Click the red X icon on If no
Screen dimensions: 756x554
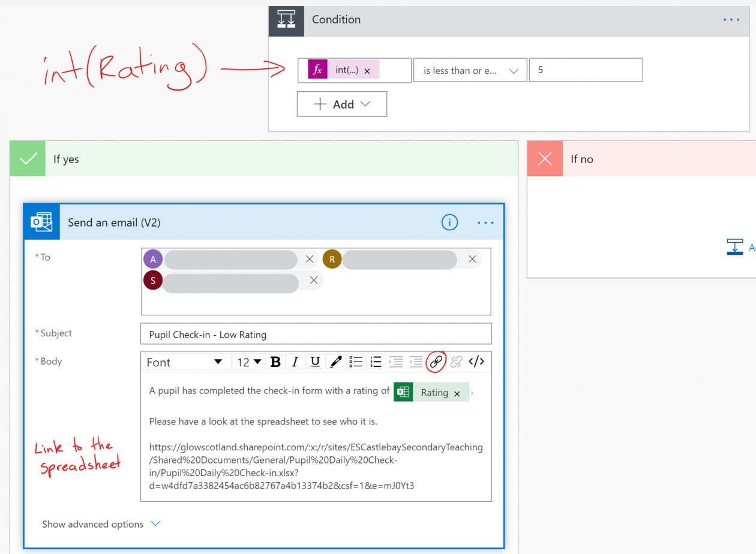(545, 159)
